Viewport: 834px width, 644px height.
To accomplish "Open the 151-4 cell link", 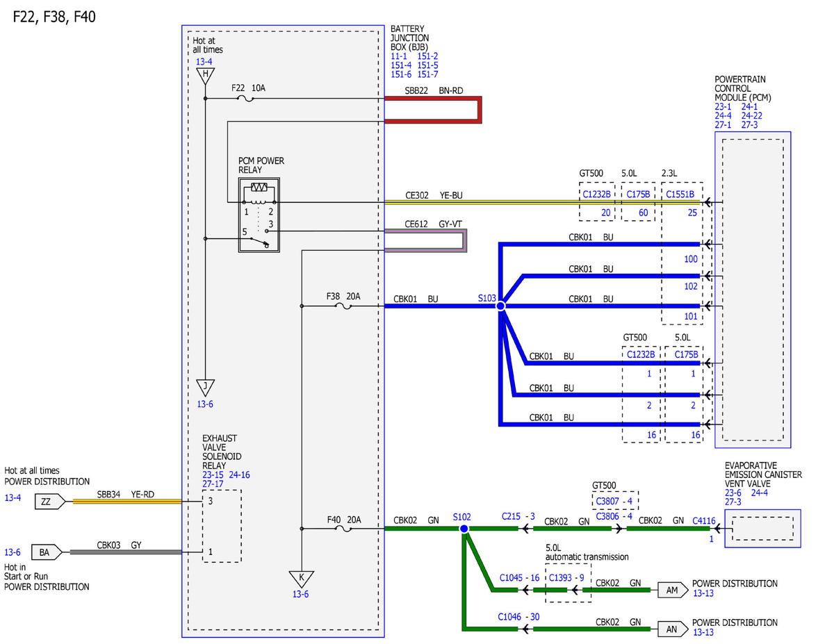I will click(402, 65).
